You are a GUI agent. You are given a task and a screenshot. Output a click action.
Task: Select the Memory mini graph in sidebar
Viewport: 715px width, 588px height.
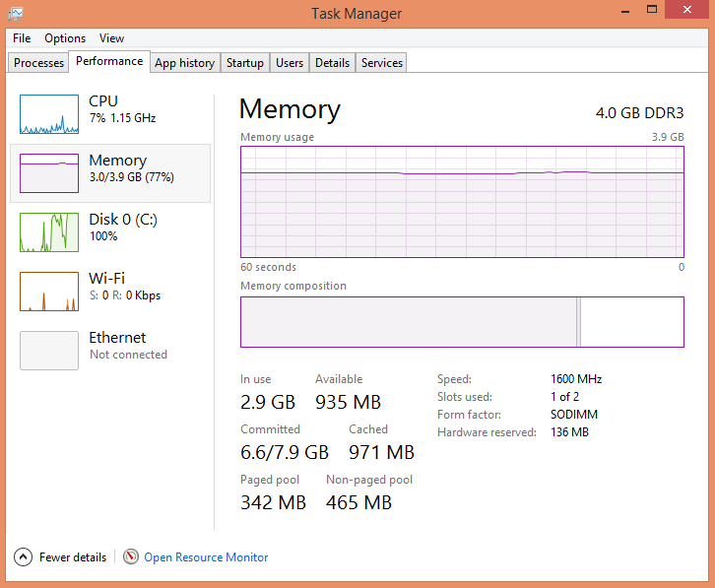pos(49,173)
